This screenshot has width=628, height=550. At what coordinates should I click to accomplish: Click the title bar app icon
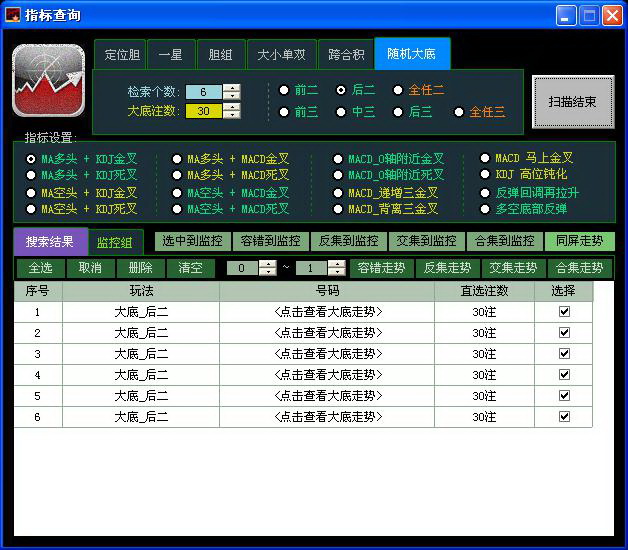point(12,15)
